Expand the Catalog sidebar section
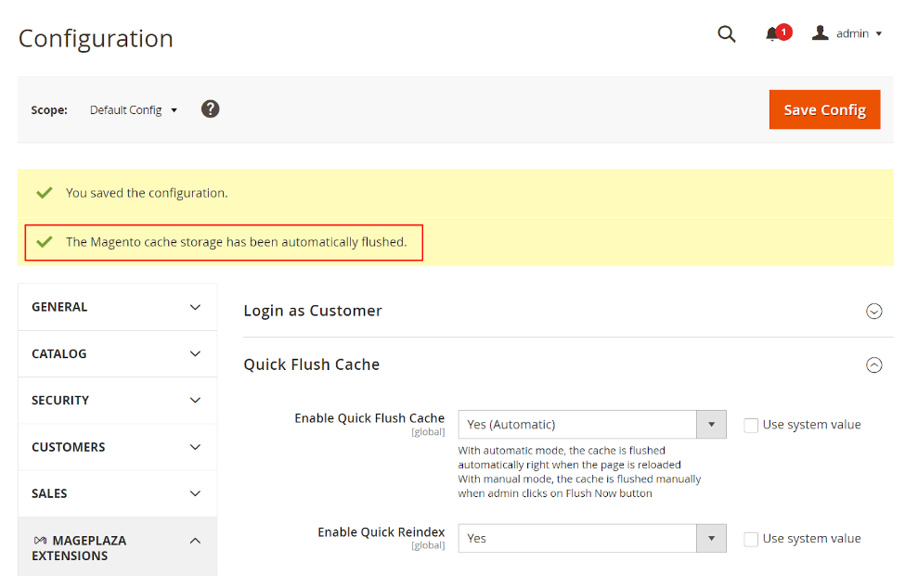 click(x=117, y=353)
